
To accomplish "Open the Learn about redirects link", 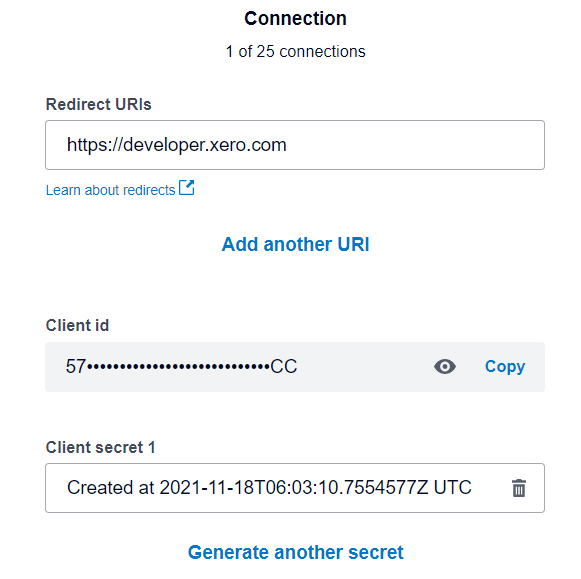I will click(110, 190).
